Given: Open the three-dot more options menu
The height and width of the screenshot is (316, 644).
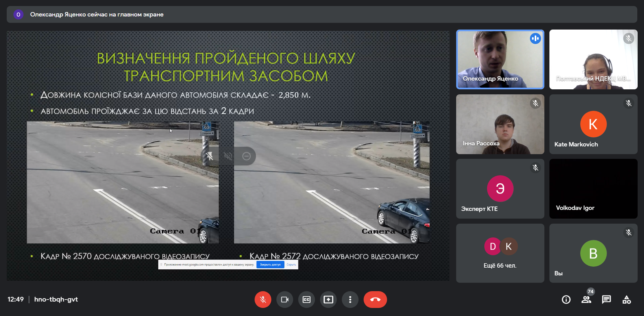Looking at the screenshot, I should pos(350,300).
